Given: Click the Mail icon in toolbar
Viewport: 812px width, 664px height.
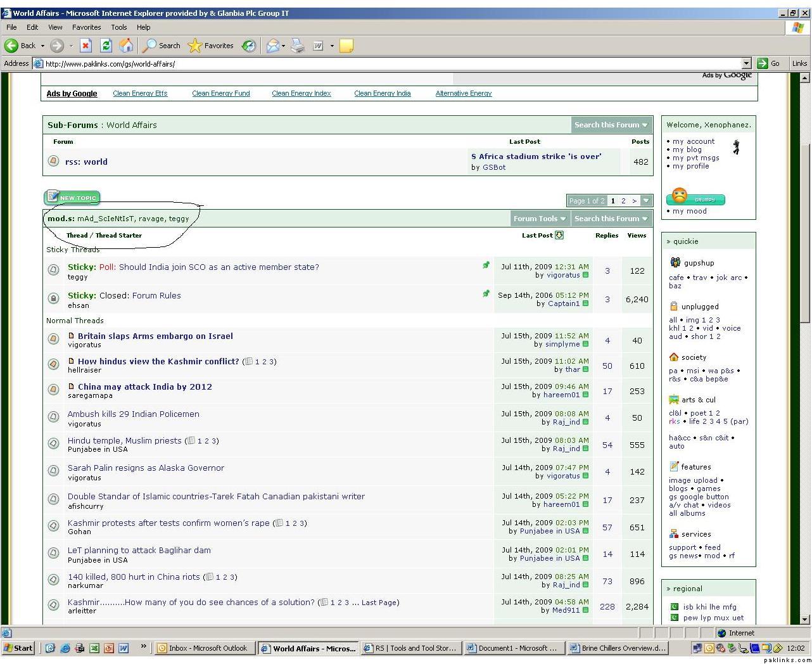Looking at the screenshot, I should [273, 46].
